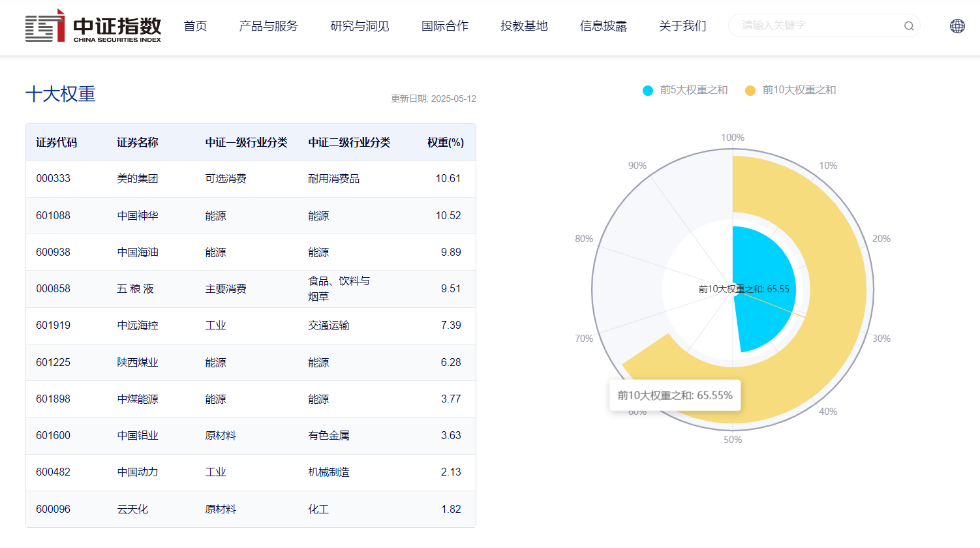
Task: Toggle the yellow 前10大权重之和 legend dot
Action: [750, 91]
